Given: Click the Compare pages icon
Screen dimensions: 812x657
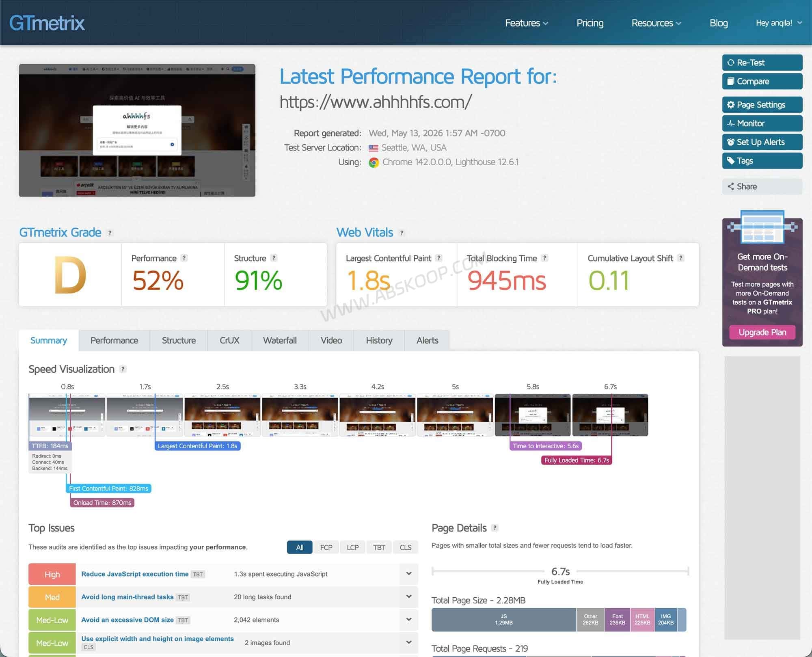Looking at the screenshot, I should click(x=730, y=81).
